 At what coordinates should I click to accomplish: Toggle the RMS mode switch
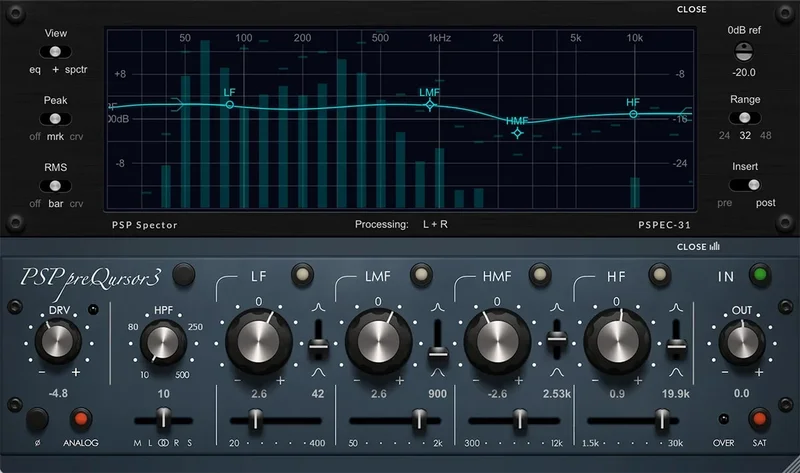pyautogui.click(x=55, y=186)
